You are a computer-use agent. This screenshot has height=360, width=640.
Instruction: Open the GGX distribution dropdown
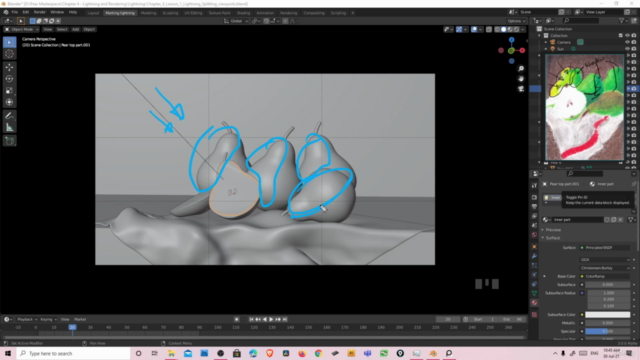click(x=605, y=260)
